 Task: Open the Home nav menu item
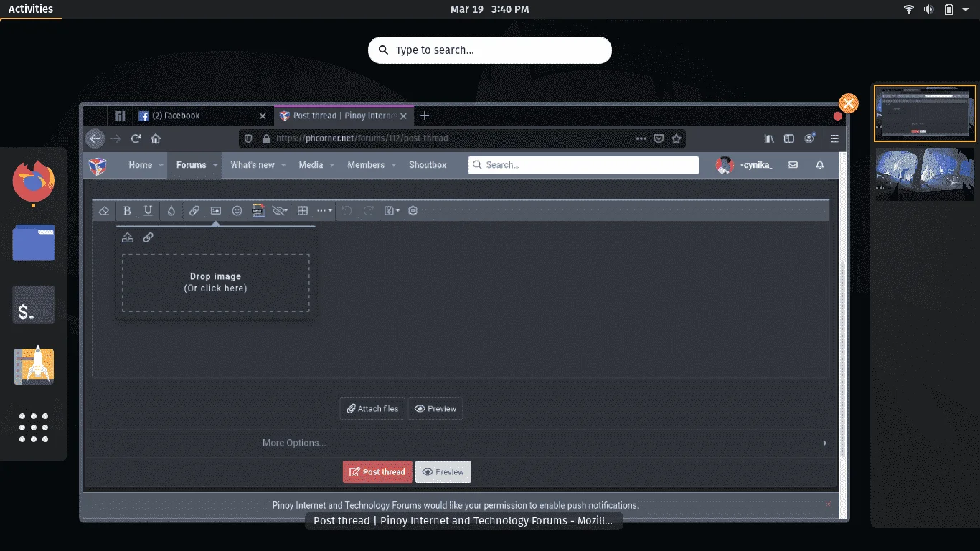coord(141,165)
